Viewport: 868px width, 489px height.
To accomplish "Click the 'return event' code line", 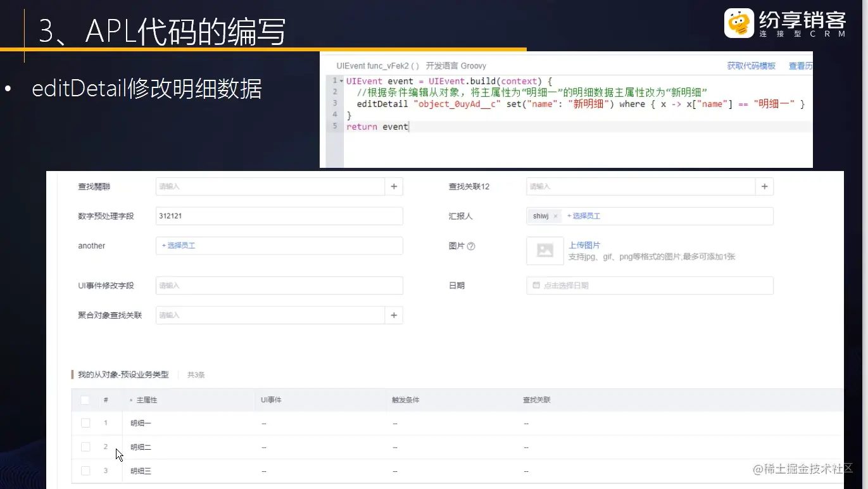I will (377, 127).
